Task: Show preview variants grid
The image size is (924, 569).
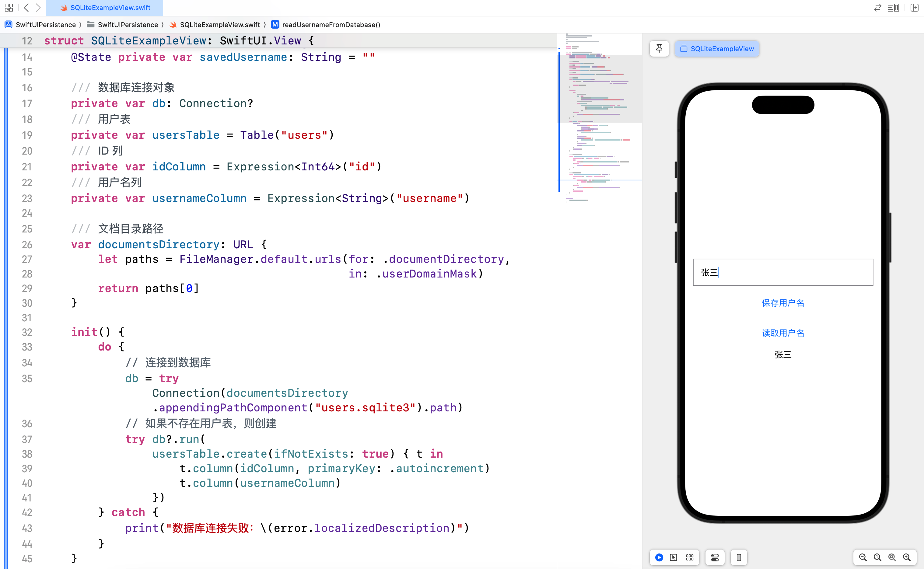Action: point(690,557)
